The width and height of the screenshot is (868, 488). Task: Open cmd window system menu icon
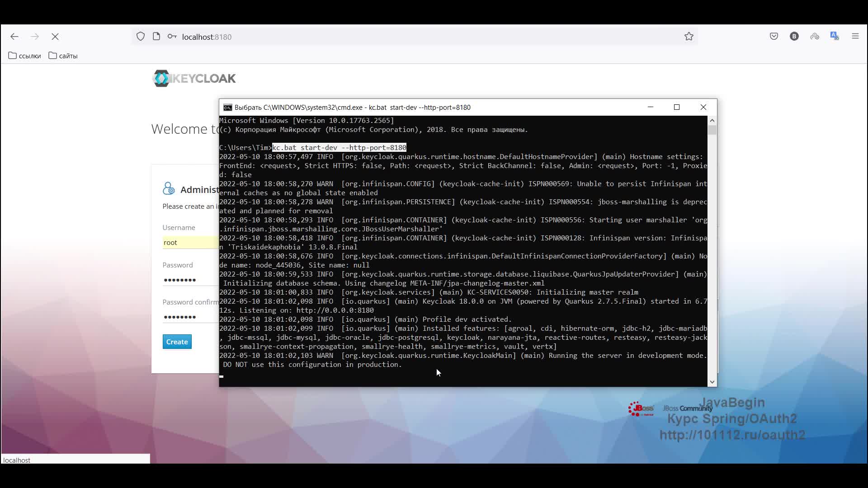228,108
